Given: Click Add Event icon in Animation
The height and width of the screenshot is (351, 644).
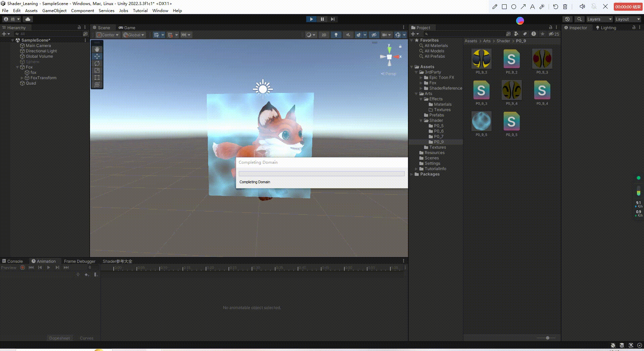Looking at the screenshot, I should tap(95, 274).
